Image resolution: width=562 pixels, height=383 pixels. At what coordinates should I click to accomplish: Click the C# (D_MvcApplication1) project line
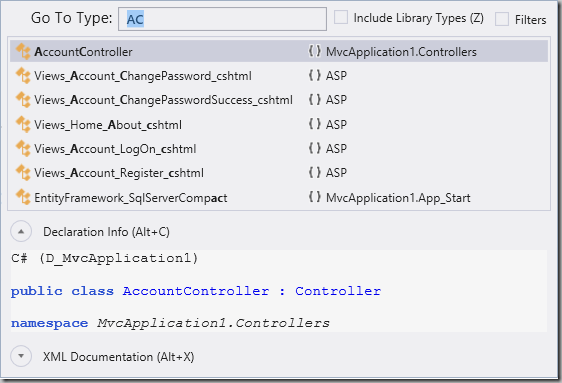(x=104, y=258)
